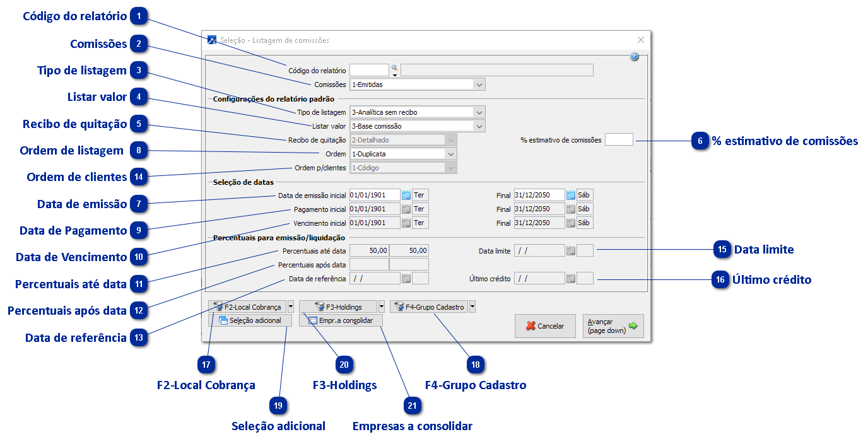868x444 pixels.
Task: Open calendar for Data de emissão final
Action: point(570,195)
